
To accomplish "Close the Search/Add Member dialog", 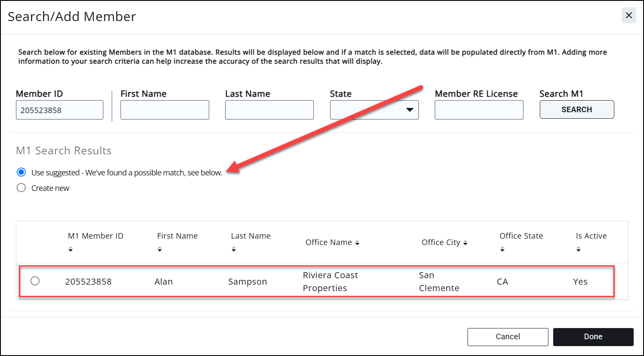I will 629,15.
